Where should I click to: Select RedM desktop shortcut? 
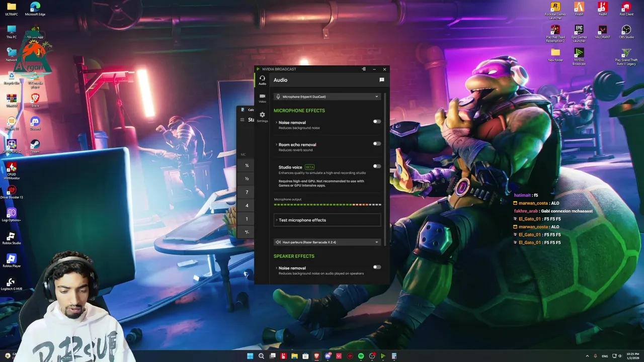(603, 9)
